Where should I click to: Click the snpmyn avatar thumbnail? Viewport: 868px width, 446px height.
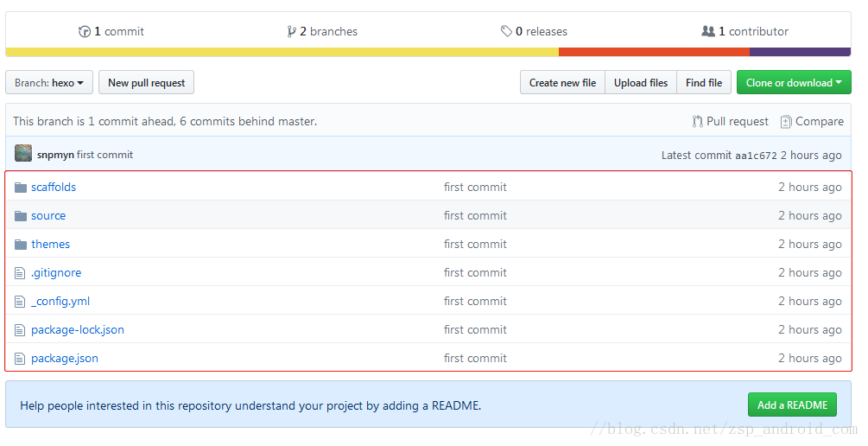[23, 154]
